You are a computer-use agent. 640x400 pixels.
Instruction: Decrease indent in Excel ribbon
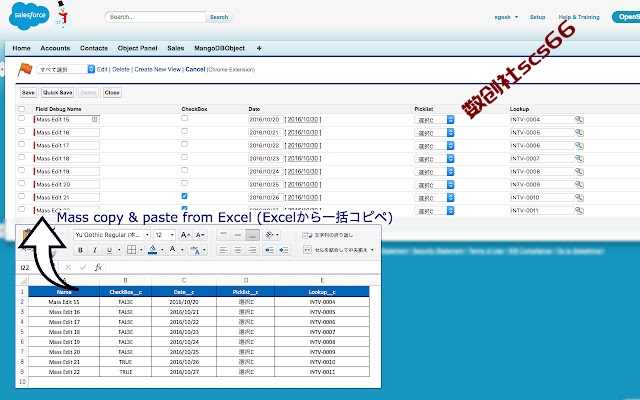(269, 250)
